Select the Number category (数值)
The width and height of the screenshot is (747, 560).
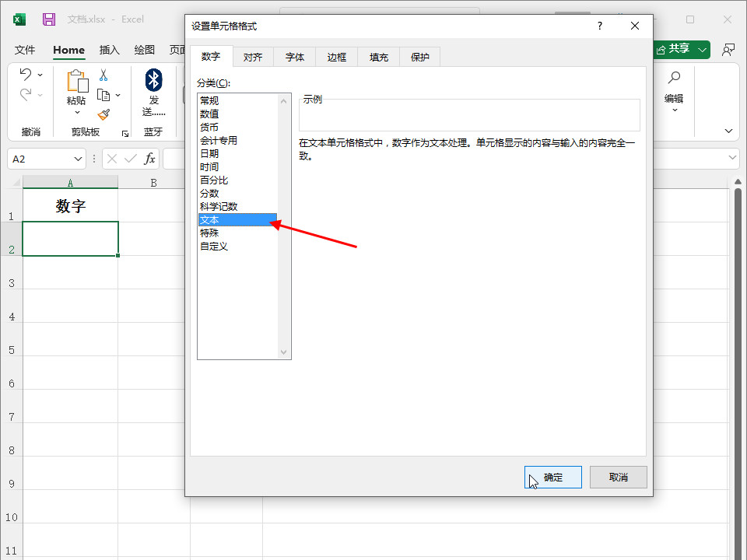click(x=237, y=114)
